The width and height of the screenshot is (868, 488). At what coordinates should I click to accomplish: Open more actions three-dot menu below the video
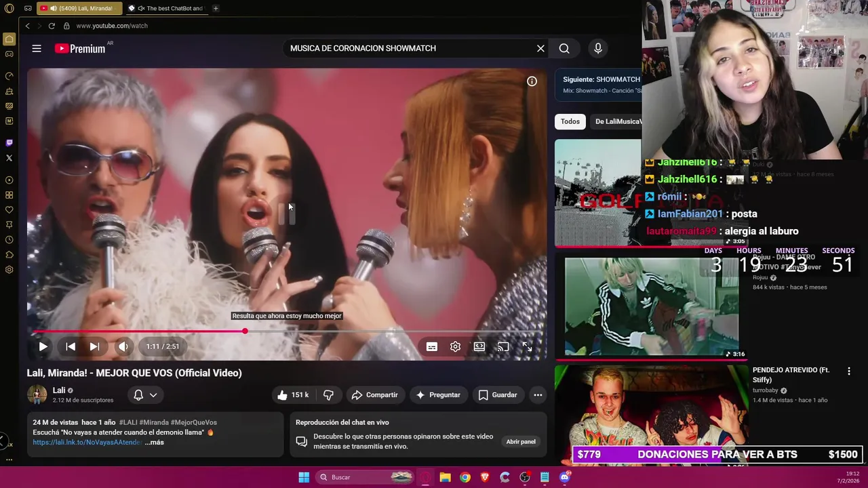(x=538, y=394)
